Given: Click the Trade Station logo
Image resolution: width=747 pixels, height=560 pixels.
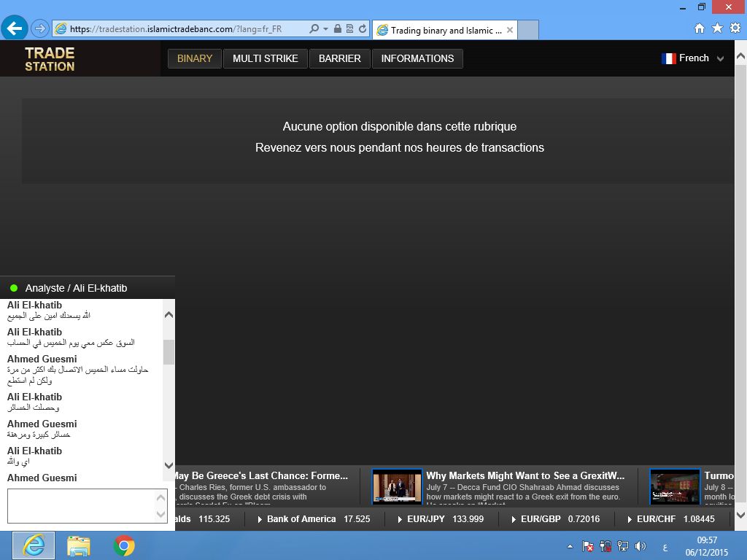Looking at the screenshot, I should pyautogui.click(x=50, y=59).
